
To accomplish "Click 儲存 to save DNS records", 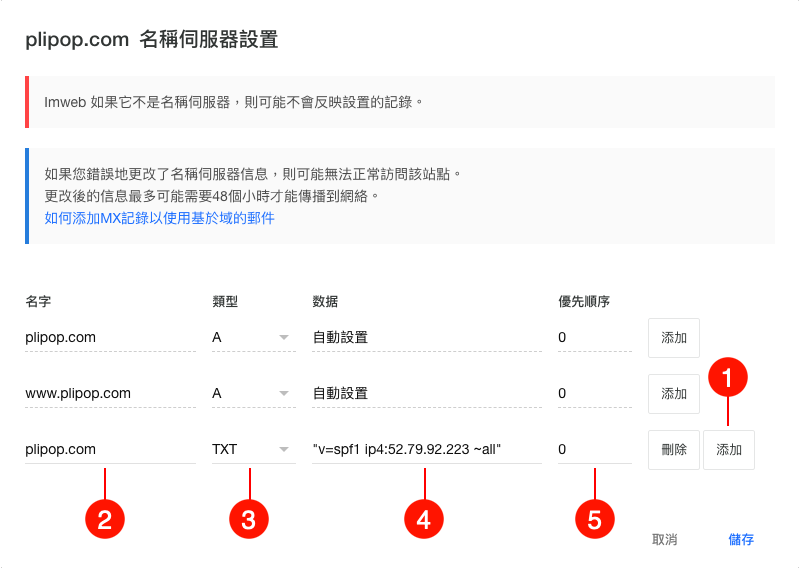I will click(x=741, y=539).
